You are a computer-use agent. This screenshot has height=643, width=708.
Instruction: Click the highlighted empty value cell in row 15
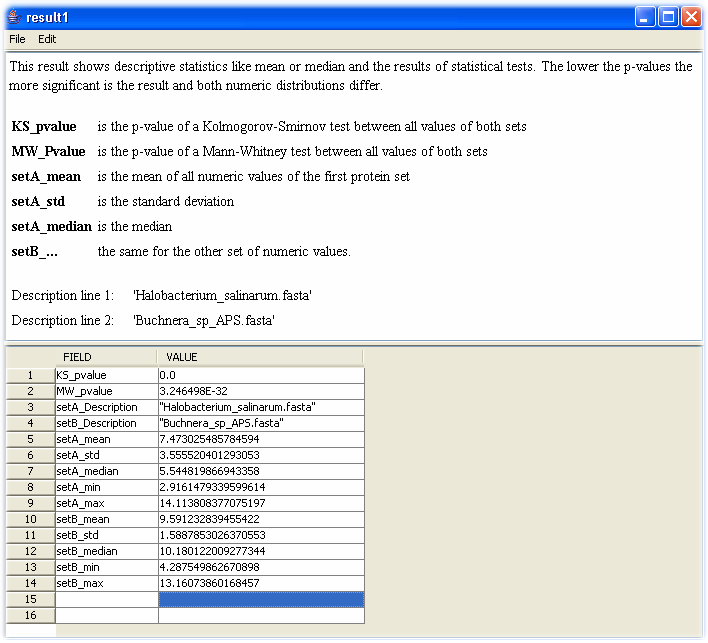(x=261, y=600)
